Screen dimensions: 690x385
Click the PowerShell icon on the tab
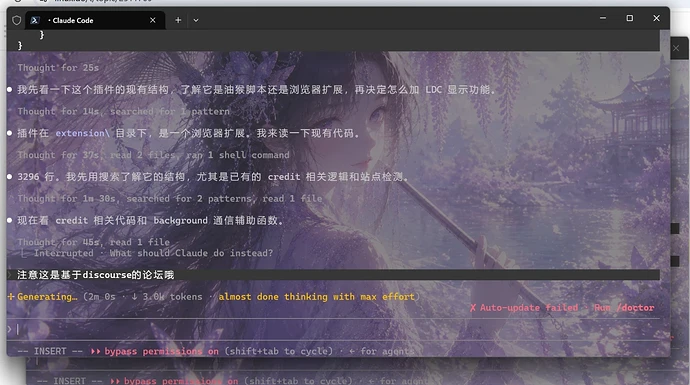(35, 20)
